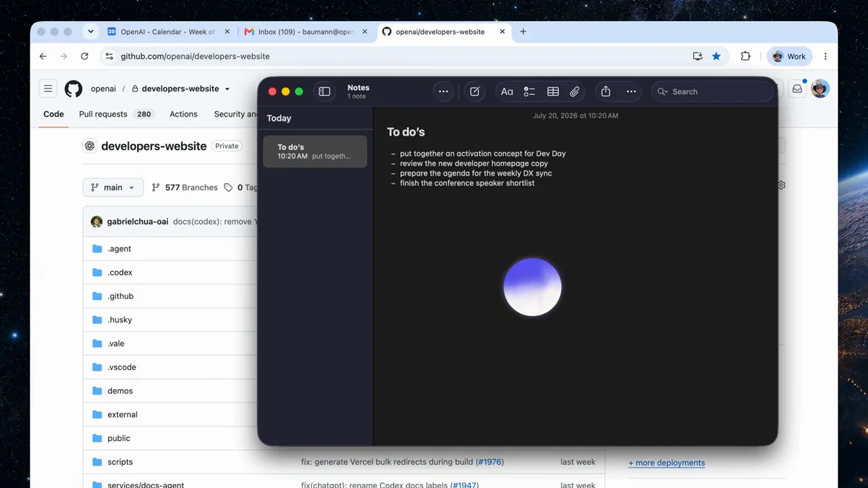Bookmark this page with star icon

[x=716, y=56]
